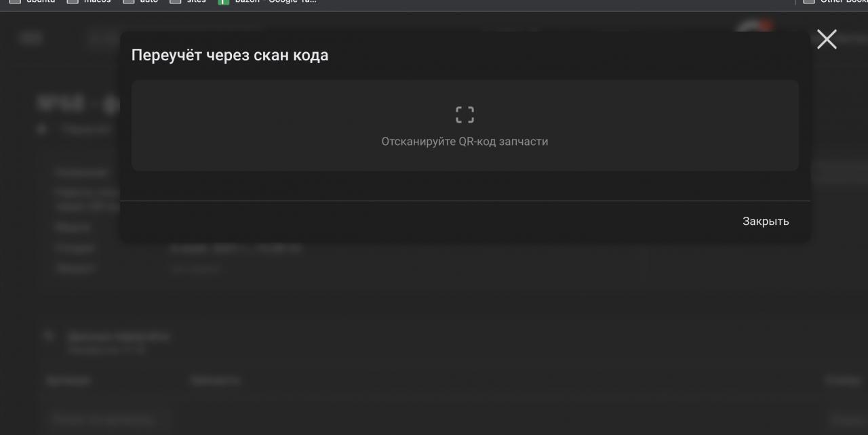Open the macos bookmarks folder

[89, 2]
